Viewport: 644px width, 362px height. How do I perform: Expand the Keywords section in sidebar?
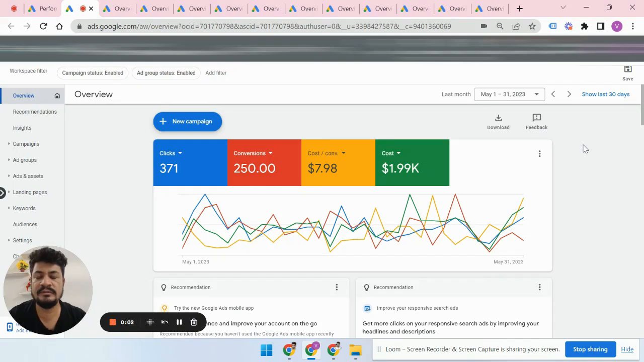pos(9,208)
